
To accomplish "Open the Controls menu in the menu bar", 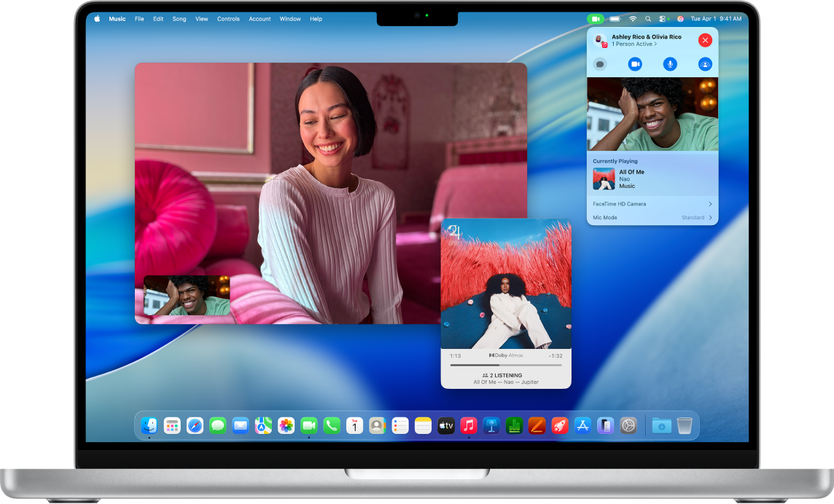I will click(x=228, y=18).
